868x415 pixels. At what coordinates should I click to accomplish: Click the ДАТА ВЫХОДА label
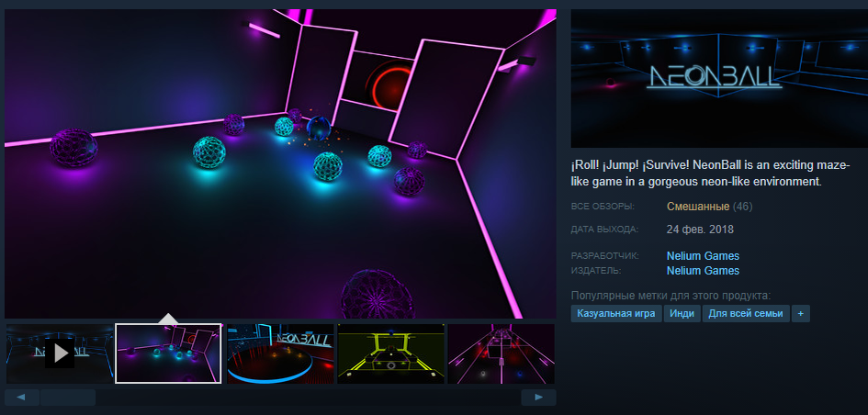click(x=605, y=230)
